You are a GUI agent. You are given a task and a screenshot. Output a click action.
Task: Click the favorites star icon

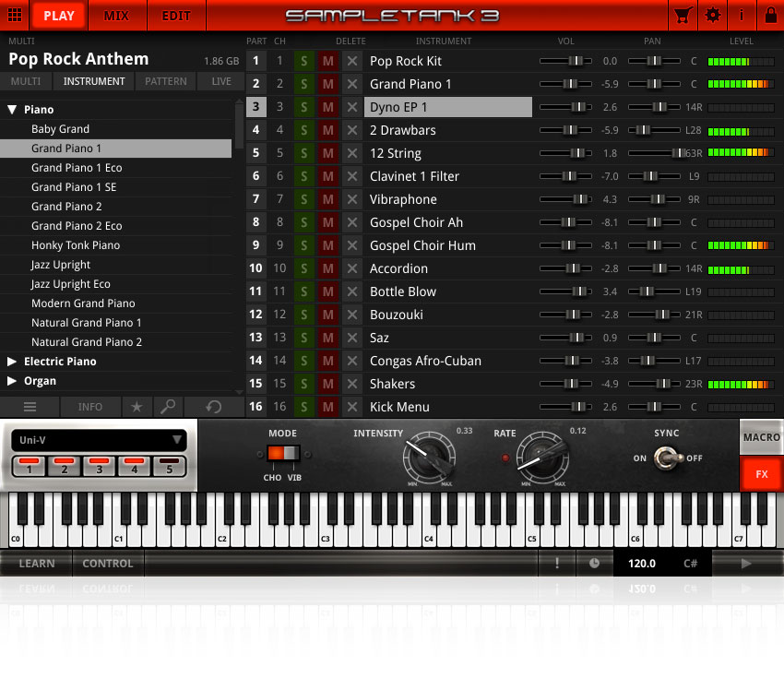click(x=137, y=407)
